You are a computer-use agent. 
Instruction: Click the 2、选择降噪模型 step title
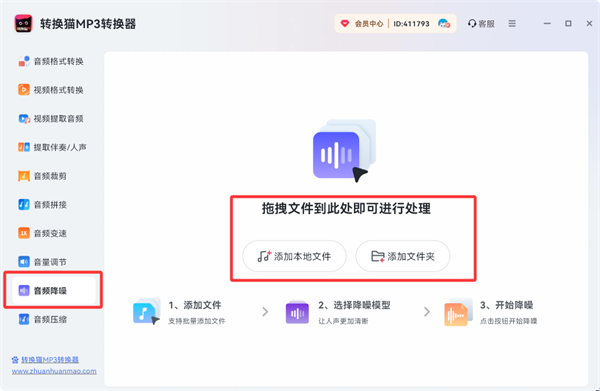[x=354, y=305]
